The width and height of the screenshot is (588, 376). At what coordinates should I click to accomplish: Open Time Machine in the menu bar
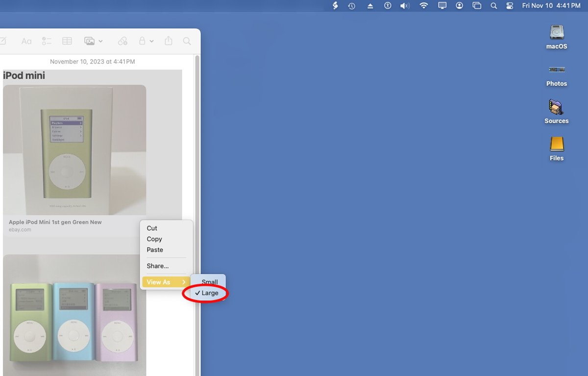tap(352, 6)
